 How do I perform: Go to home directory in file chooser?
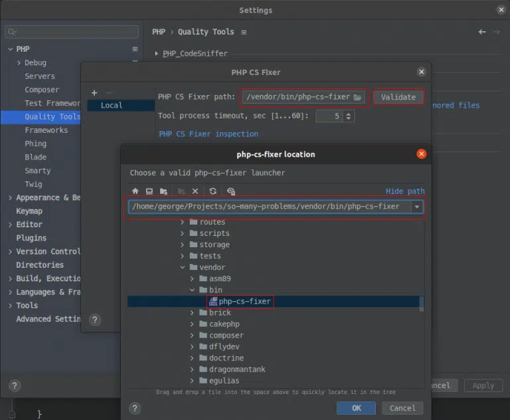click(x=135, y=191)
